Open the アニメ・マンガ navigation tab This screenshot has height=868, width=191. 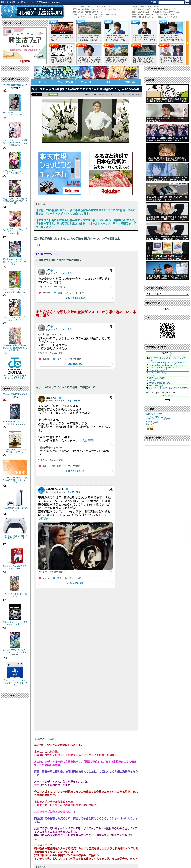point(64,82)
